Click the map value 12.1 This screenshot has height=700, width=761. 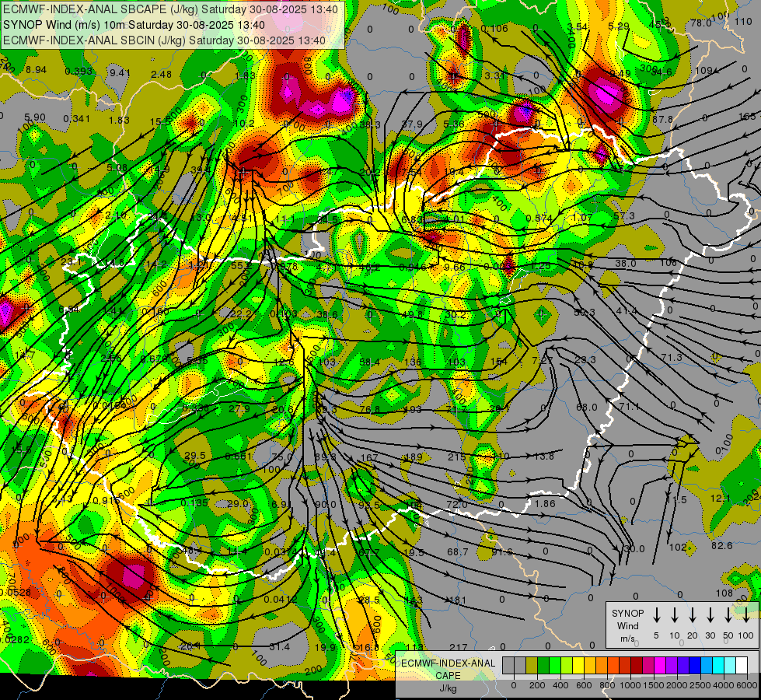click(721, 499)
